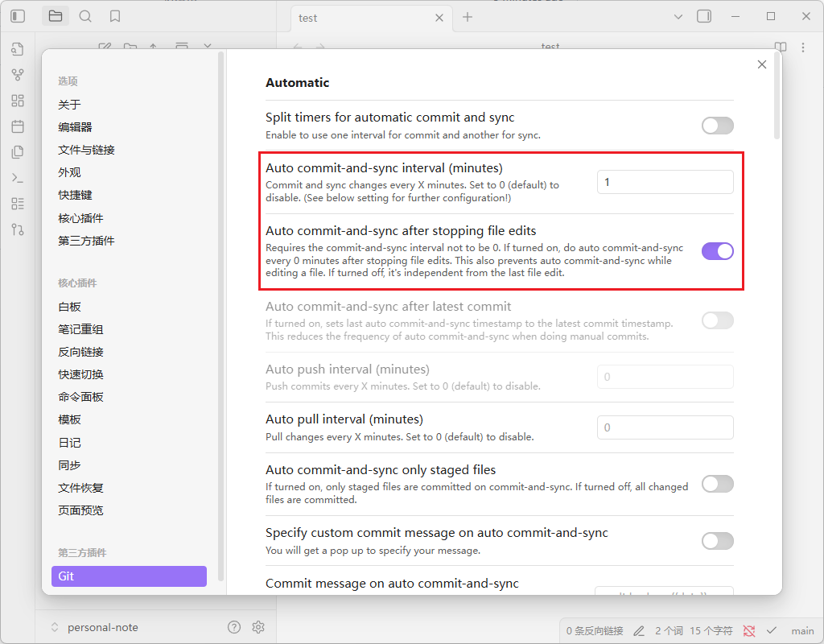
Task: Open Git source control ribbon icon
Action: tap(18, 229)
